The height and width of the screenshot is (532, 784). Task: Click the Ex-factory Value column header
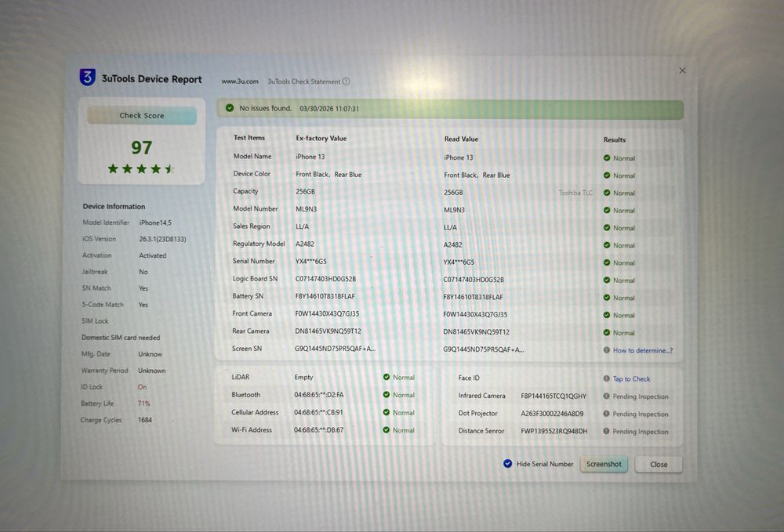[x=321, y=139]
